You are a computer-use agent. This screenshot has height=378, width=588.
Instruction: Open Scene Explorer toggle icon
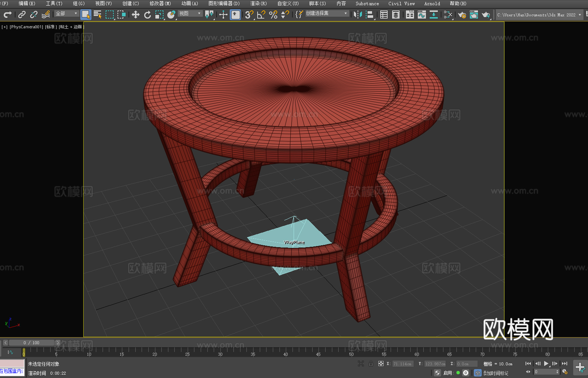(384, 14)
